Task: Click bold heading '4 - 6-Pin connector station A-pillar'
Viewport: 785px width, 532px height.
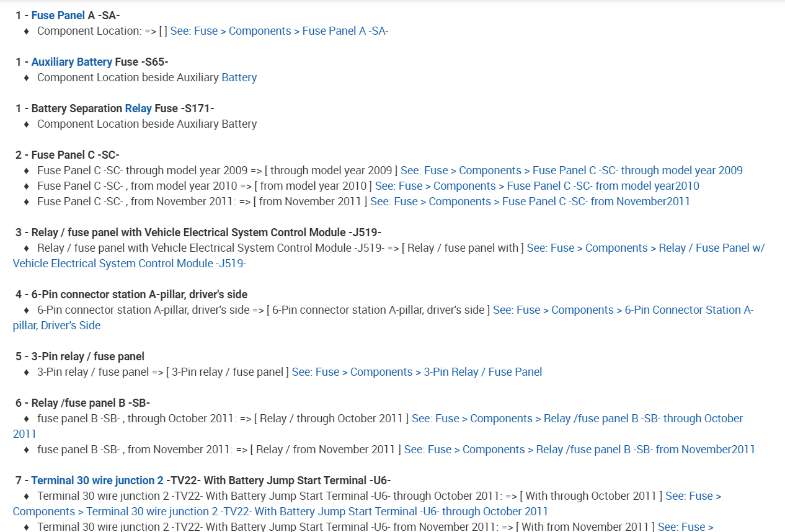Action: coord(131,295)
